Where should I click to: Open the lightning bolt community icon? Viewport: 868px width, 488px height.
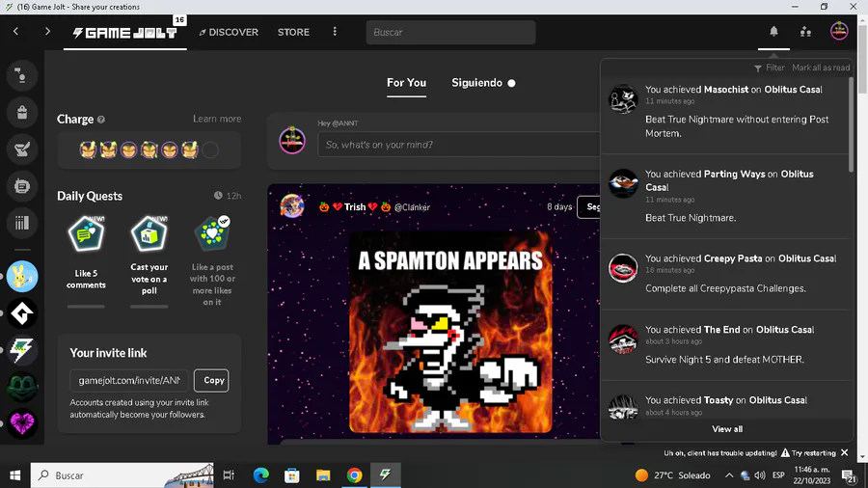pyautogui.click(x=22, y=350)
